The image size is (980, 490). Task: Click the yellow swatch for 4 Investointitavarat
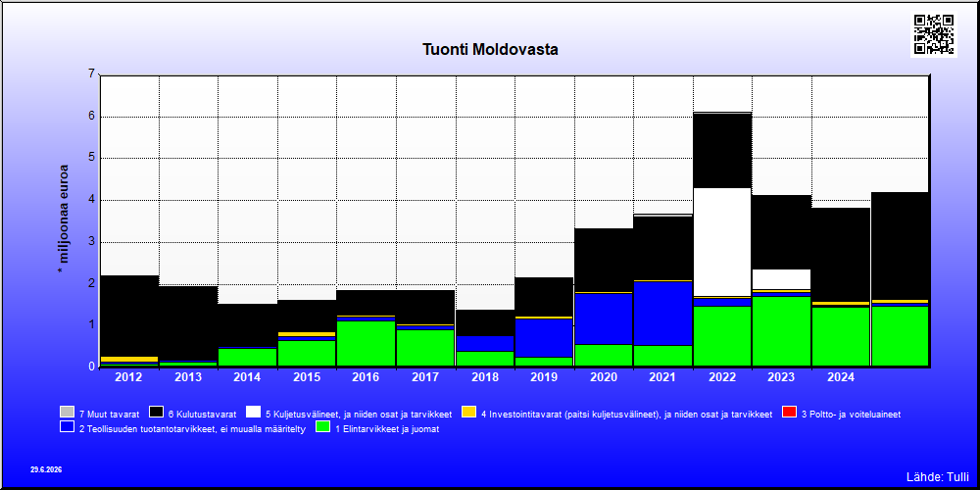pos(468,413)
